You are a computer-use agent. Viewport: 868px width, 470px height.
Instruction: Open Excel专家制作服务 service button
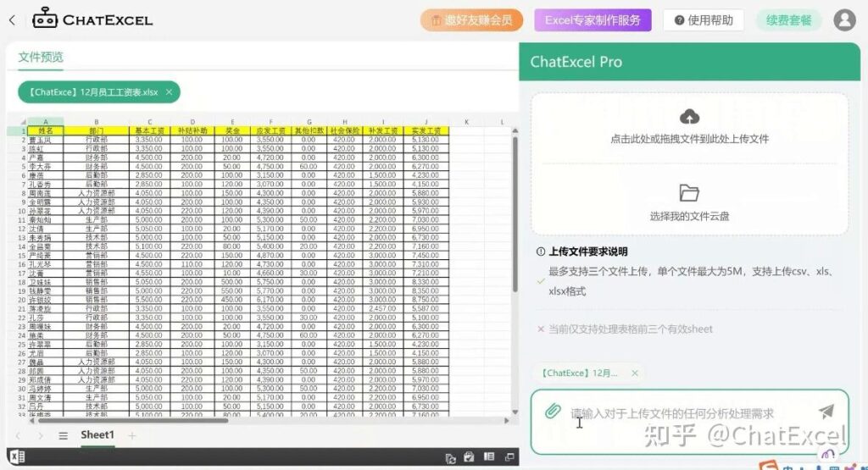pyautogui.click(x=593, y=20)
